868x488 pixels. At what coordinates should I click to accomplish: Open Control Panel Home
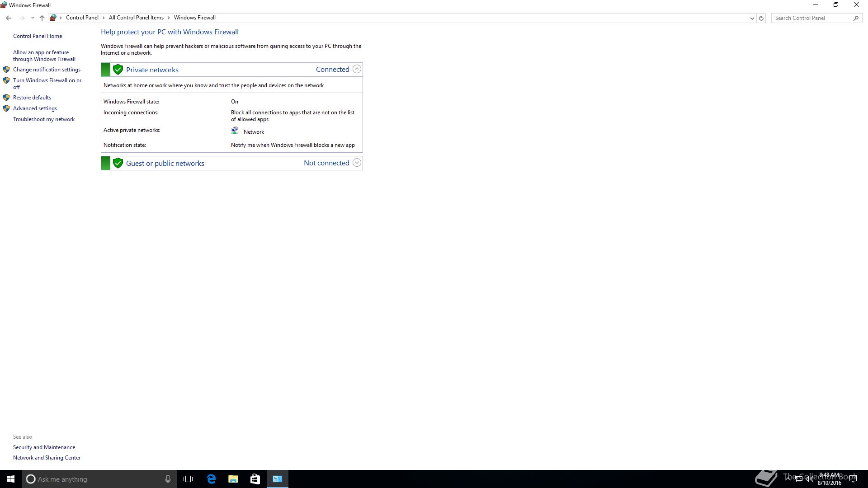click(x=38, y=36)
